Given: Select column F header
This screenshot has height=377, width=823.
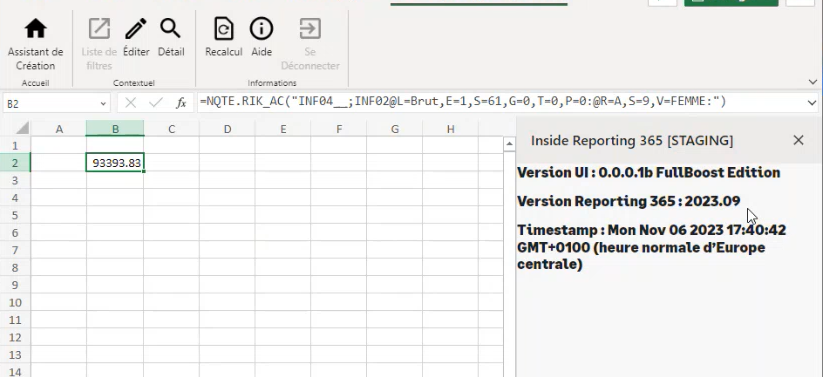Looking at the screenshot, I should point(339,129).
